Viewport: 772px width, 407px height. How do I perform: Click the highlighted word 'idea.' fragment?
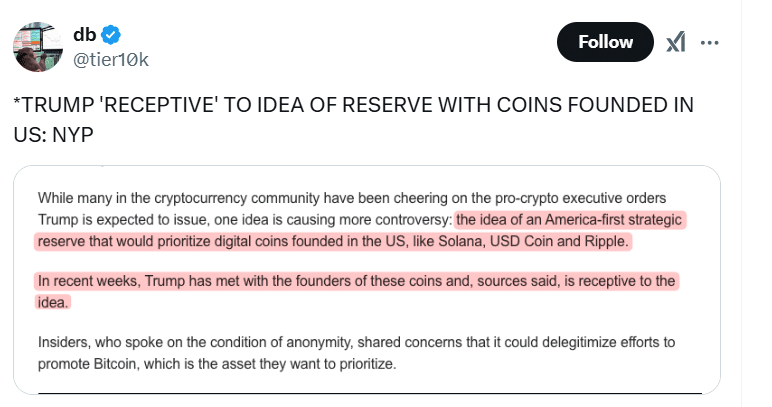(53, 302)
